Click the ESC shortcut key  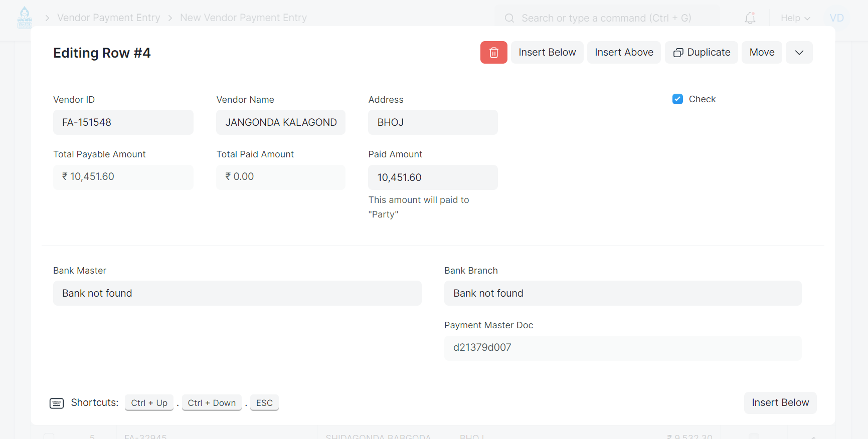(x=264, y=403)
